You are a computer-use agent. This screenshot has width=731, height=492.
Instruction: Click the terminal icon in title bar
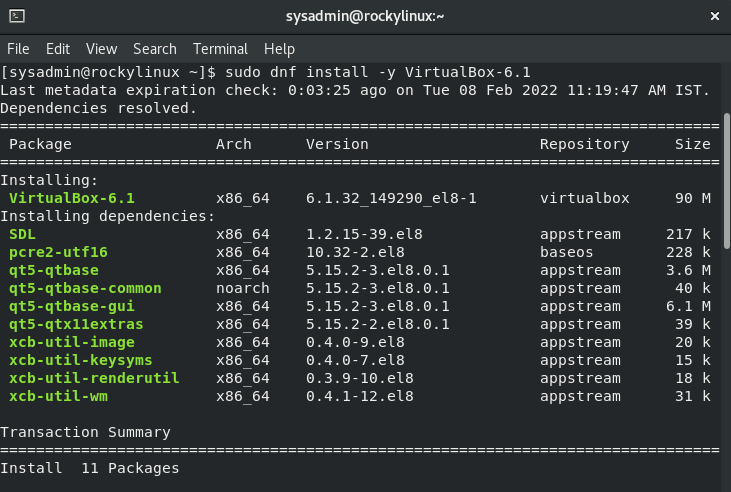(x=17, y=16)
